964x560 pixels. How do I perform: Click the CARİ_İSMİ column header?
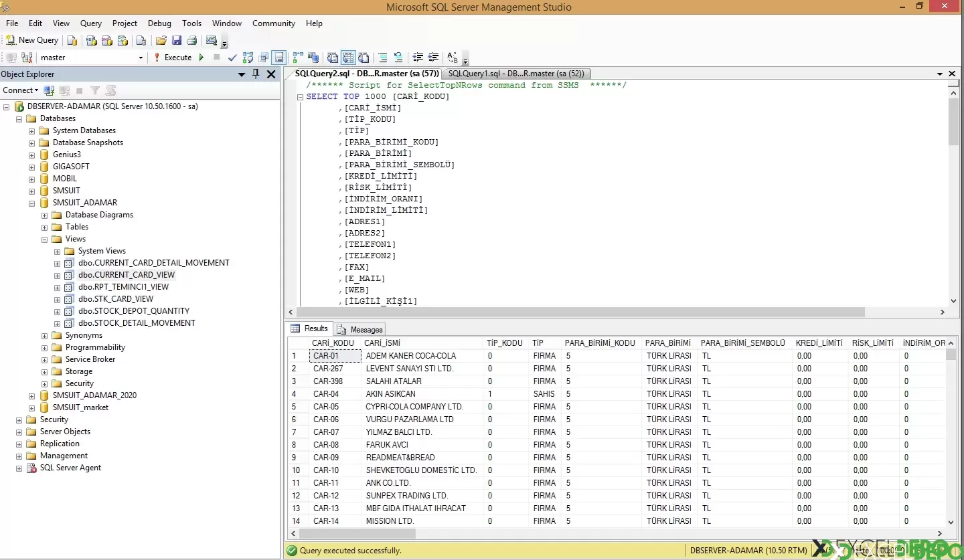422,343
